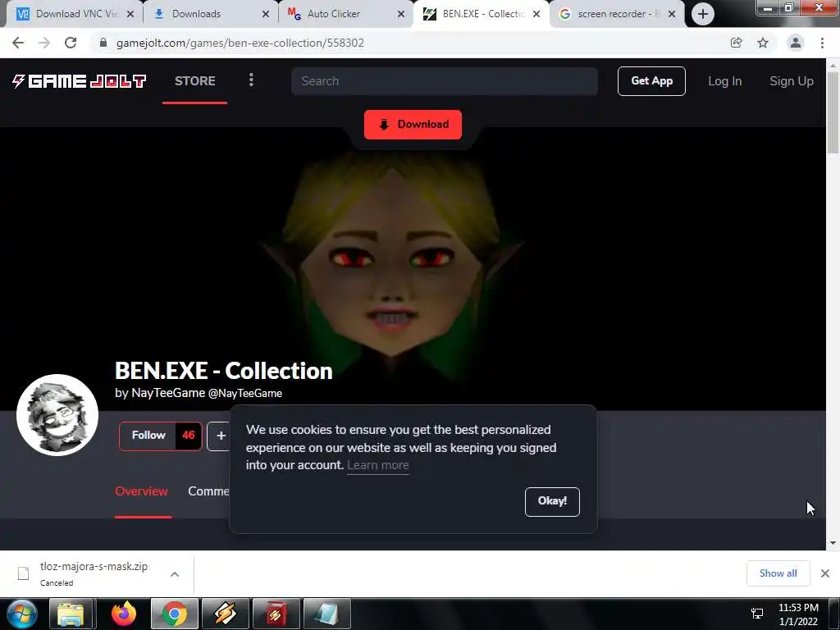Click tloz-majora-s-mask.zip download item
The image size is (840, 630).
click(x=94, y=573)
